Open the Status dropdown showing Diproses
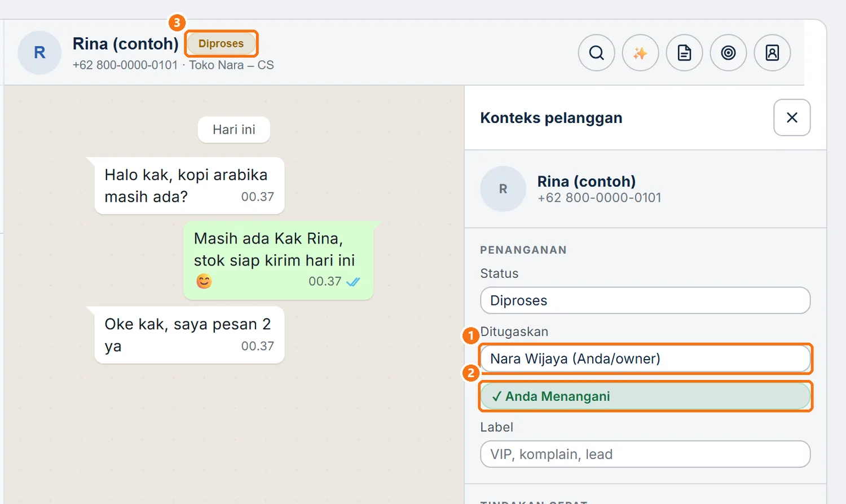 [645, 300]
